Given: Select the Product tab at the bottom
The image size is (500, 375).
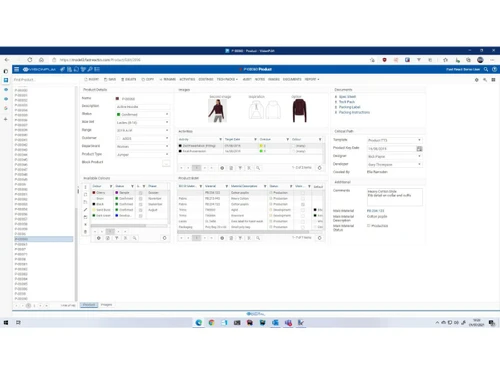Looking at the screenshot, I should tap(89, 305).
